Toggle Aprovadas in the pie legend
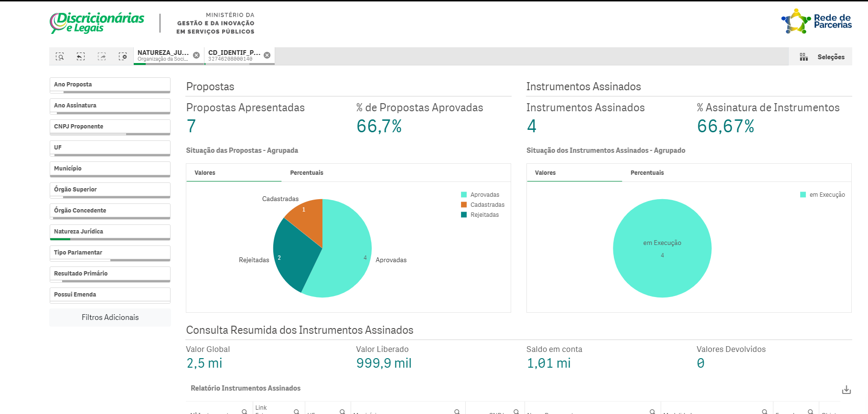 (x=484, y=195)
